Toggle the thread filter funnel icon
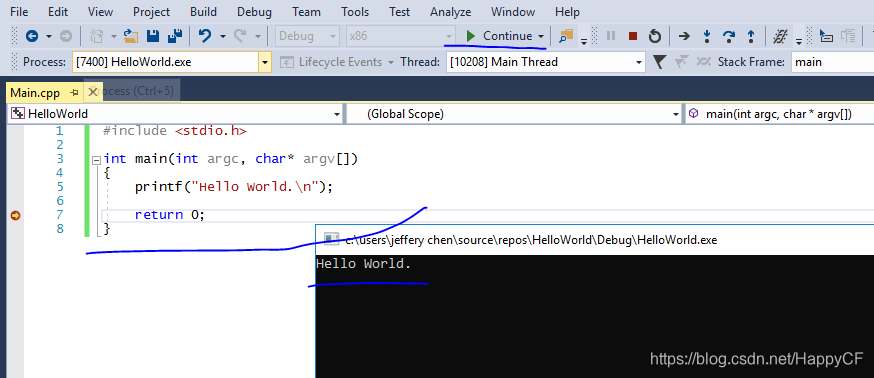 pos(659,62)
